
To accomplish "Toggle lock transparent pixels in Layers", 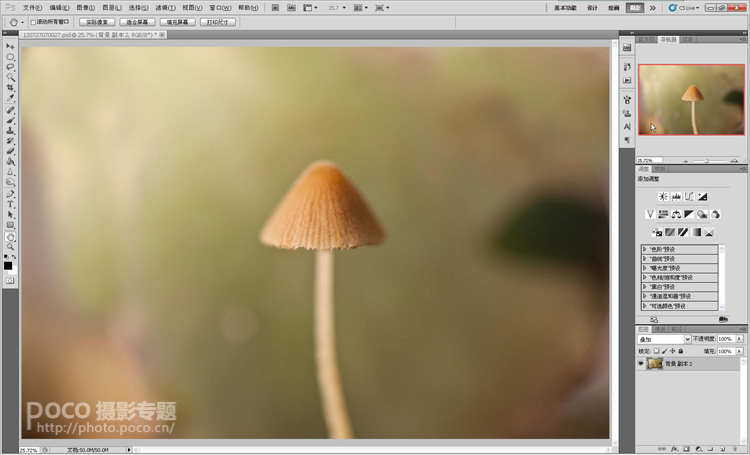I will coord(658,351).
